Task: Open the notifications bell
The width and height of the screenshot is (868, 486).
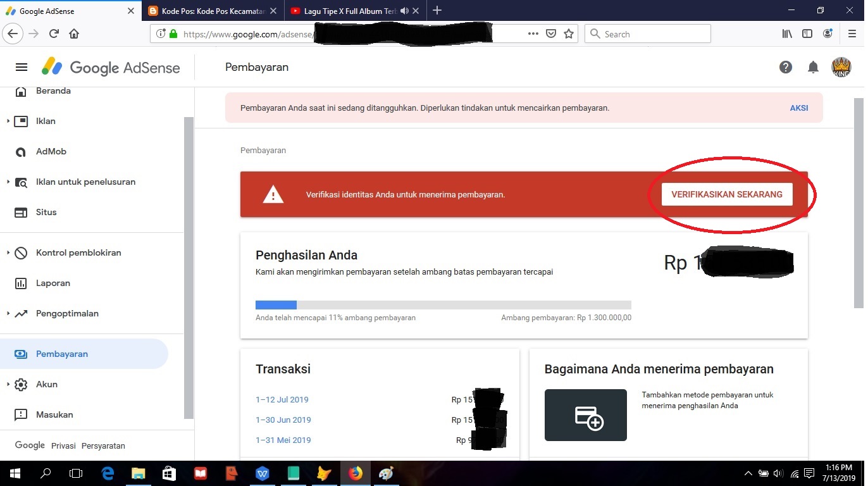Action: pyautogui.click(x=814, y=67)
